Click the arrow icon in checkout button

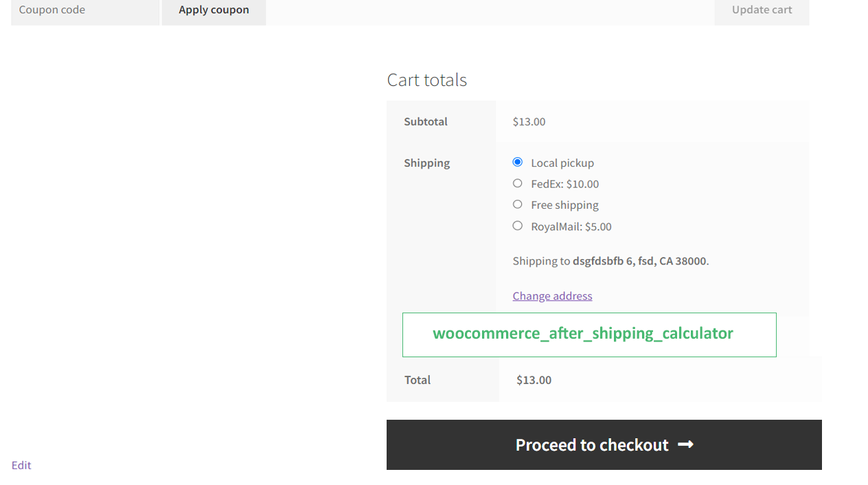[685, 445]
